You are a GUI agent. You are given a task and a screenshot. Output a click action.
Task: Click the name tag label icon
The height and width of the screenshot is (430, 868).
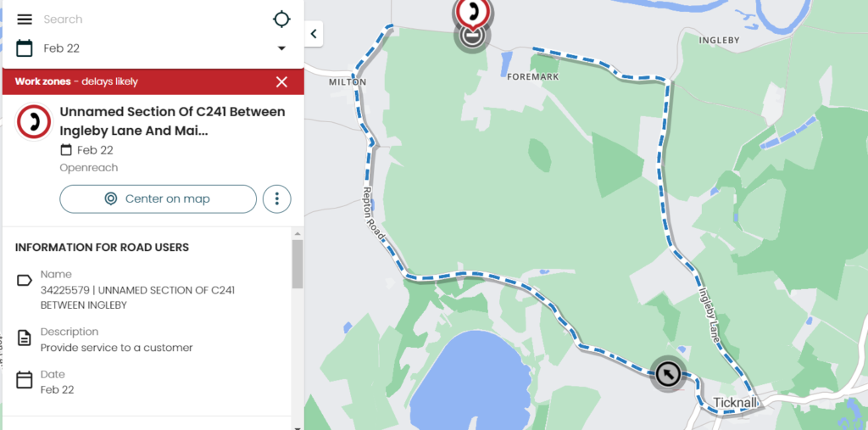pyautogui.click(x=25, y=281)
